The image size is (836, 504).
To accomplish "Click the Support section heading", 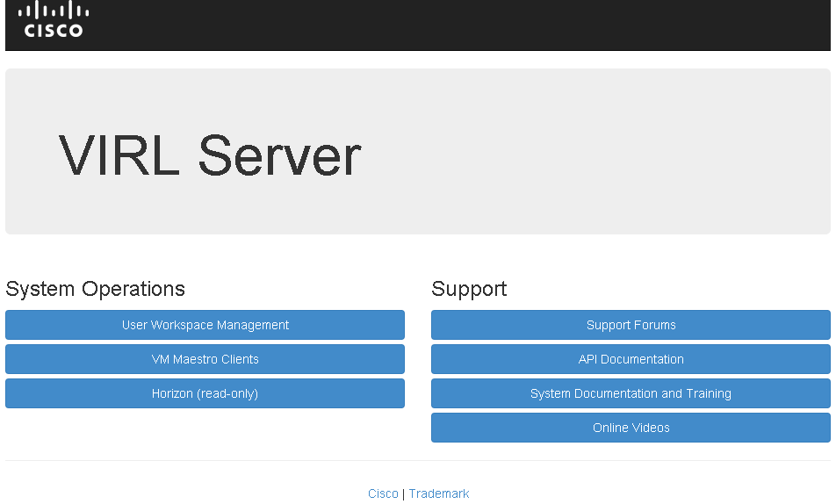I will [x=469, y=289].
